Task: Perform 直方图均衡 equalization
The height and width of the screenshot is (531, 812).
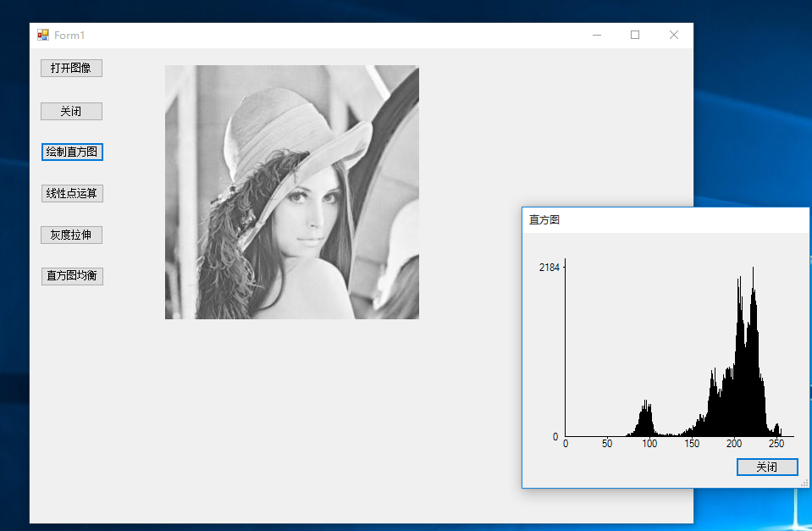Action: (x=72, y=276)
